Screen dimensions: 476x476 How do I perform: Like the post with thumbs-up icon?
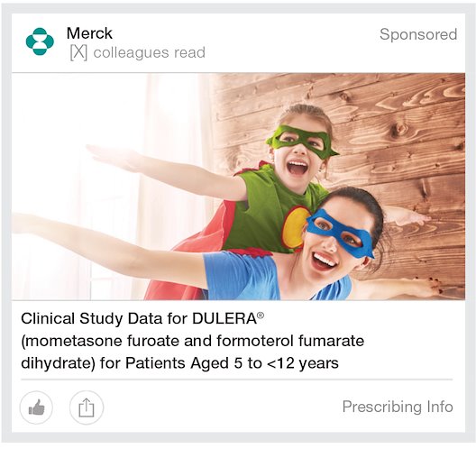click(36, 407)
